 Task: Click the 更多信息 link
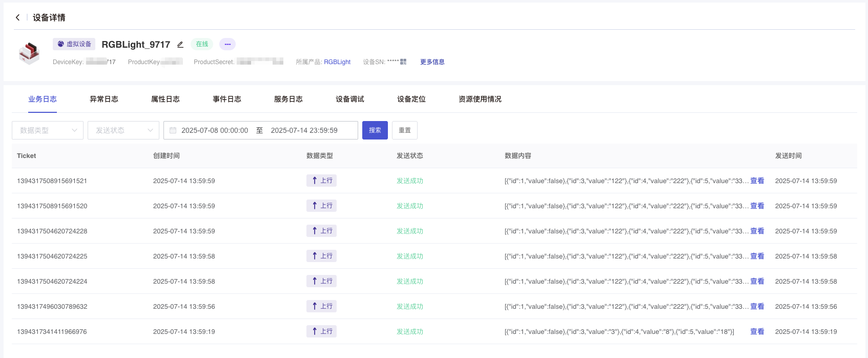pyautogui.click(x=432, y=62)
